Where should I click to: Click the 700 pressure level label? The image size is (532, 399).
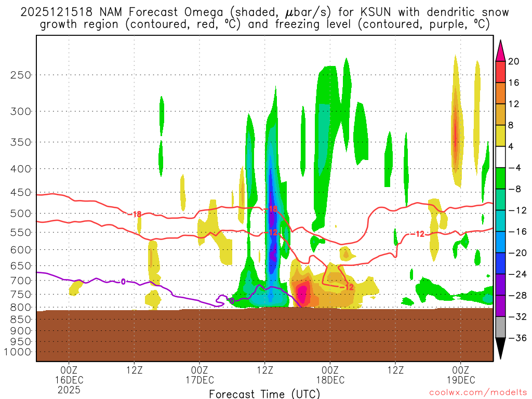click(21, 281)
